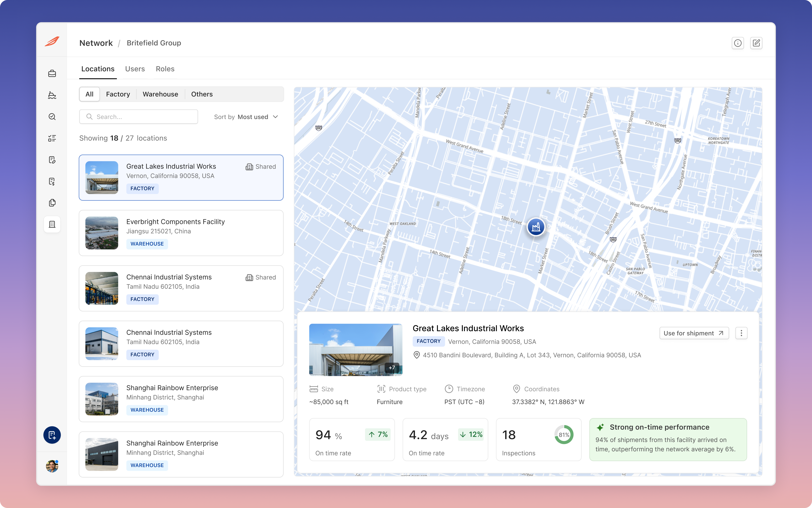This screenshot has width=812, height=508.
Task: Click the info icon in header
Action: coord(738,43)
